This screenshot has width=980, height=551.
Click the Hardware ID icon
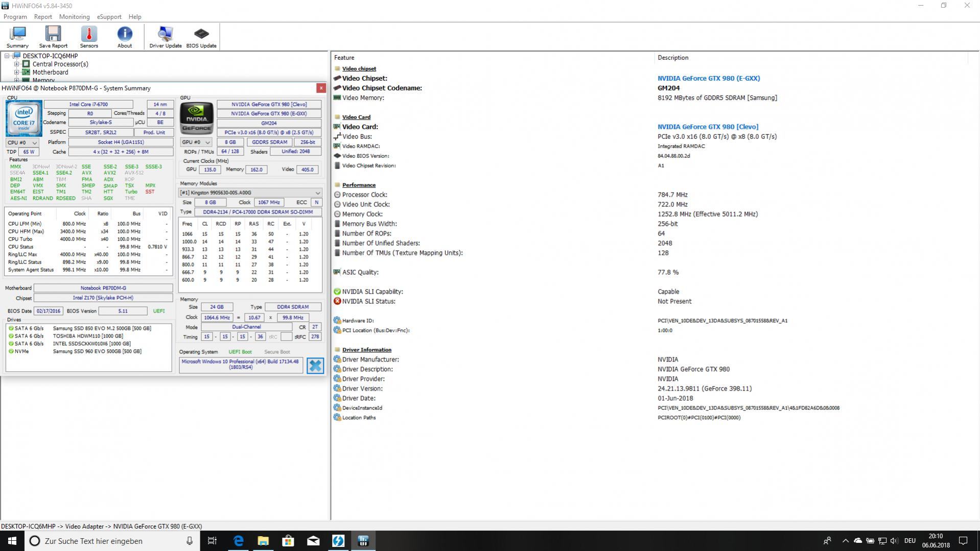click(337, 321)
